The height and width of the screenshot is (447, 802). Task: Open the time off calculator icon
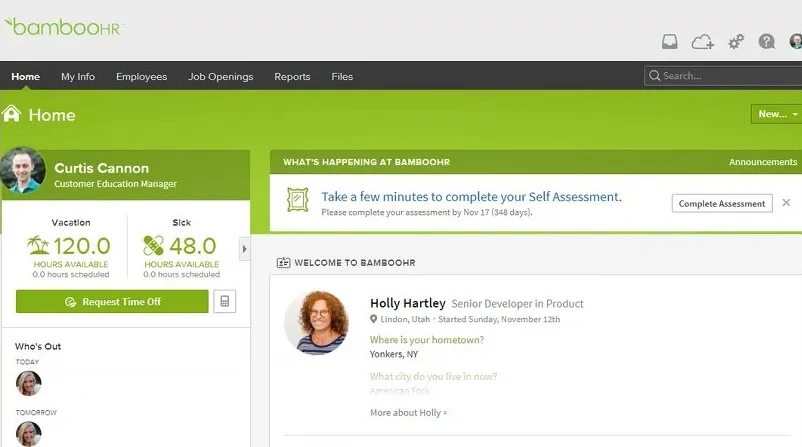click(x=225, y=301)
